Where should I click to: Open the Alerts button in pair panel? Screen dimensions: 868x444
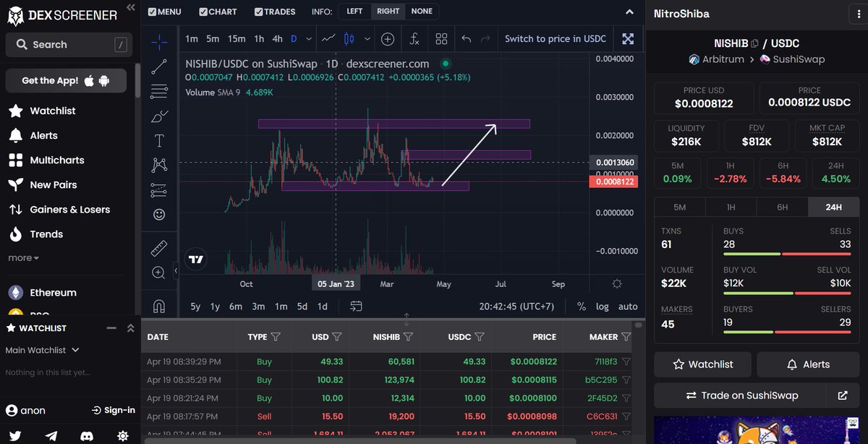tap(808, 364)
